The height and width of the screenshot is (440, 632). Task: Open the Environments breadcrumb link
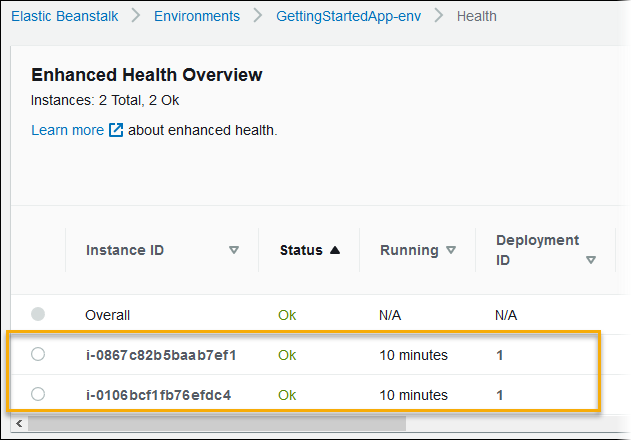click(x=197, y=16)
